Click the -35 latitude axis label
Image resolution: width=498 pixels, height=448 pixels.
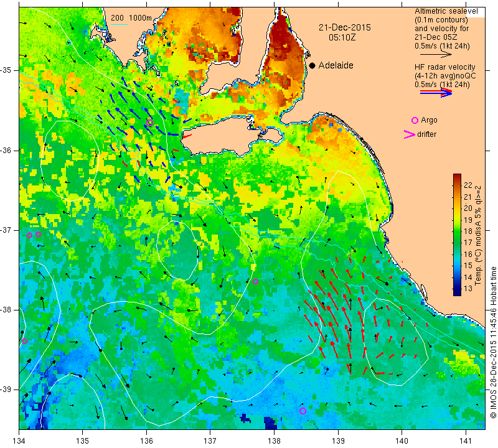(6, 70)
